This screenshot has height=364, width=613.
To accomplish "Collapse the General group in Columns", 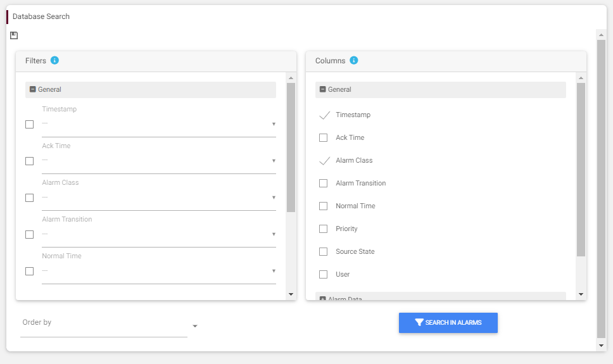I will 323,90.
